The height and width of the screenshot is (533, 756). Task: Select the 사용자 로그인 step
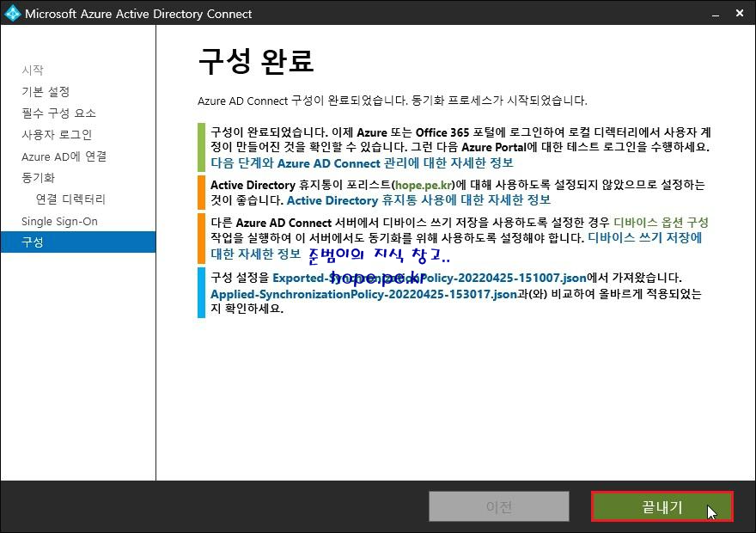57,135
